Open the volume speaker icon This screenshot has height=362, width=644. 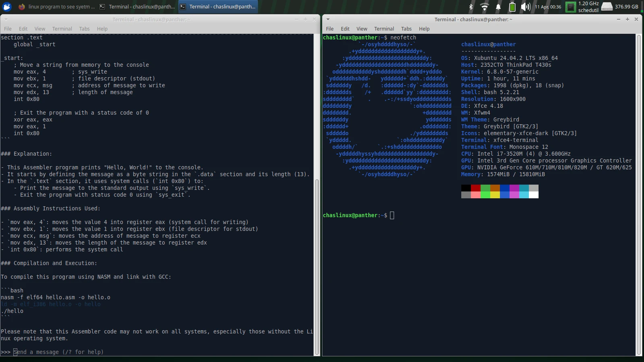[x=526, y=6]
